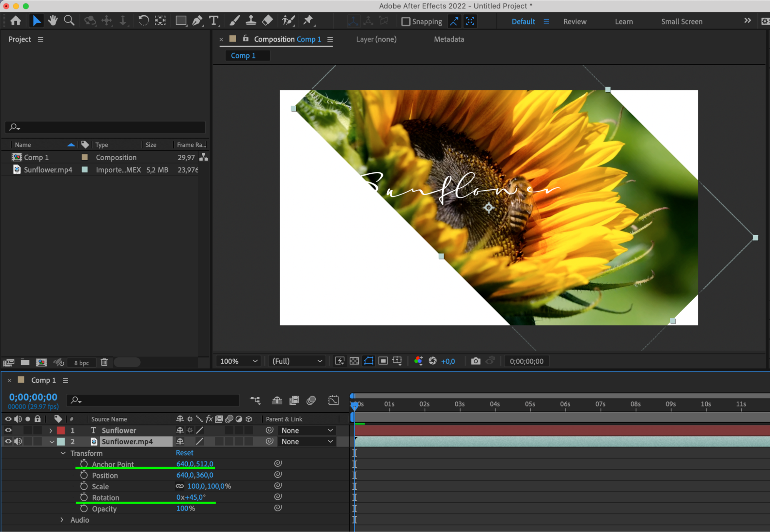Screen dimensions: 770x532
Task: Switch to the Review workspace
Action: [574, 22]
